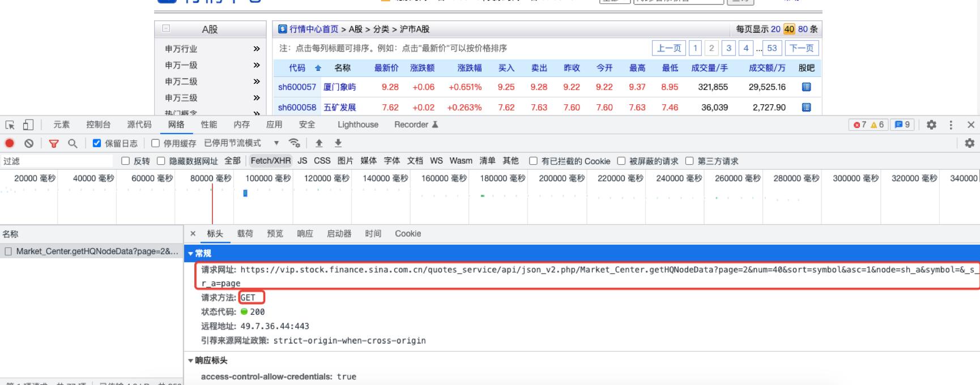This screenshot has width=980, height=385.
Task: Click red vertical line marker on timeline
Action: [212, 204]
